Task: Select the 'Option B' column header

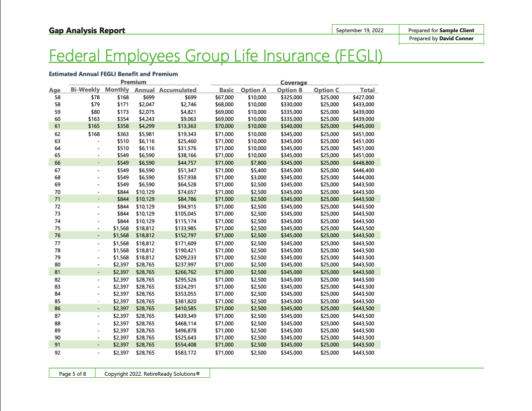Action: [x=289, y=90]
